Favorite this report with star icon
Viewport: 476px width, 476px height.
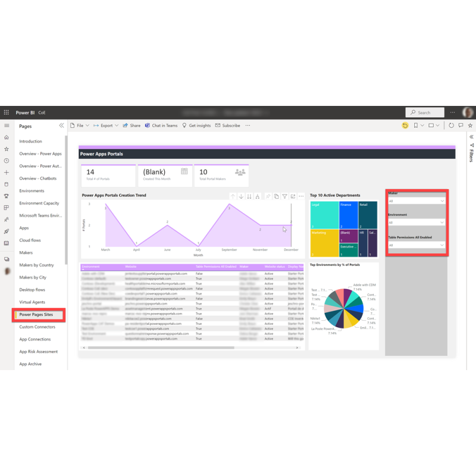[470, 126]
